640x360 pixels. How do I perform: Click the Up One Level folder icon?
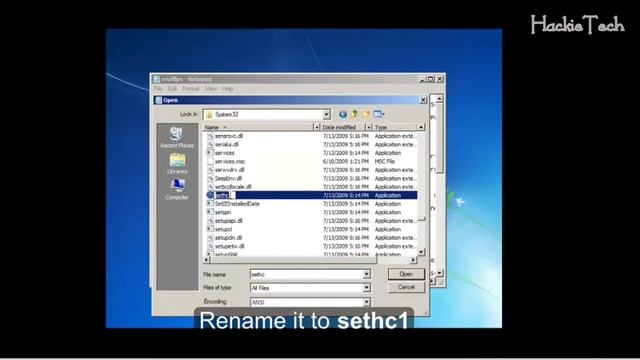pos(354,114)
